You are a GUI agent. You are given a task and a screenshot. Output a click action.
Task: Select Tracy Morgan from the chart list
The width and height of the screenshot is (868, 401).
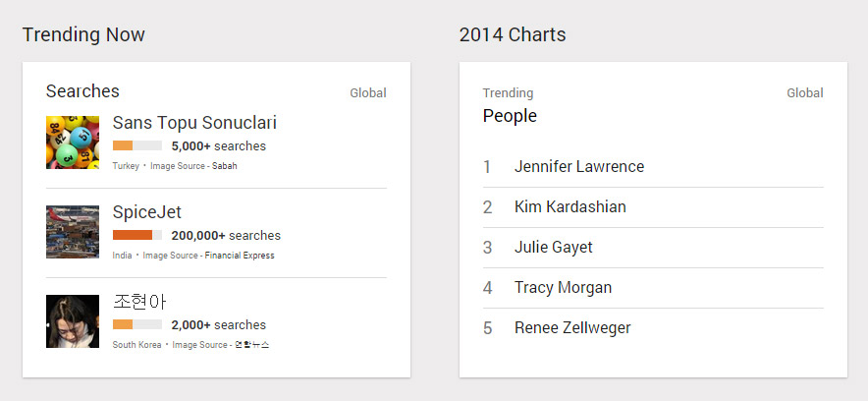pos(563,288)
